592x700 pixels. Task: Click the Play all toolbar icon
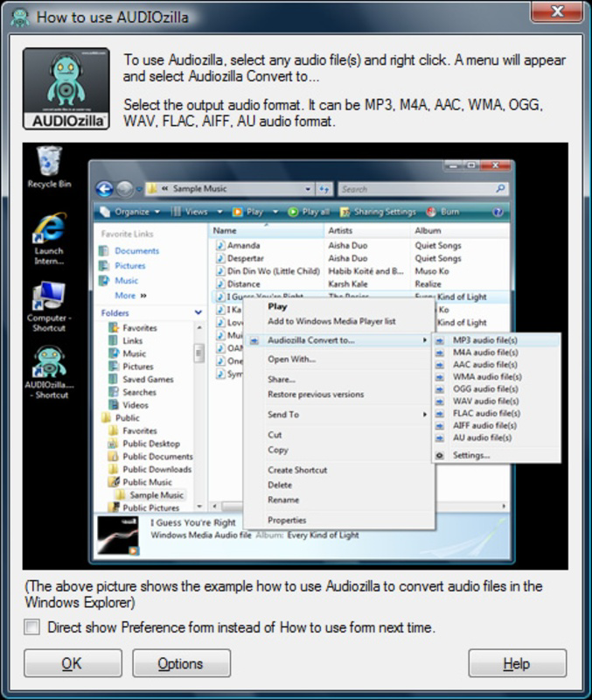pyautogui.click(x=293, y=212)
